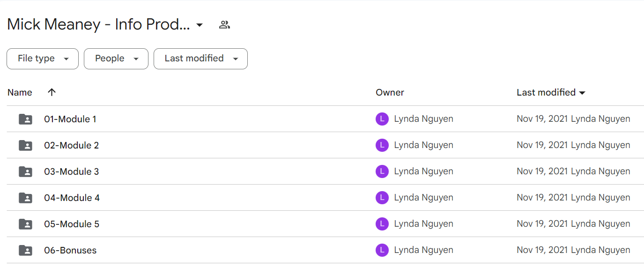Screen dimensions: 644x275
Task: Click the shared folder people icon
Action: 224,25
